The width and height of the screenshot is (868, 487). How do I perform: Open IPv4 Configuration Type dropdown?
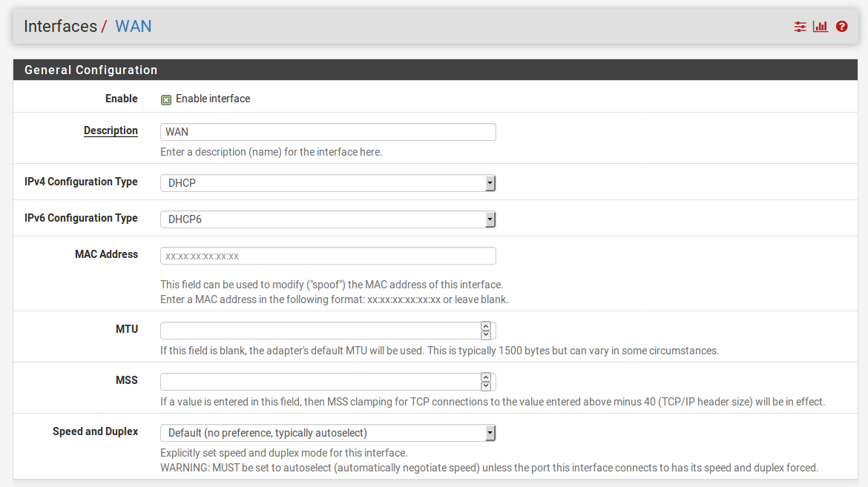coord(328,182)
